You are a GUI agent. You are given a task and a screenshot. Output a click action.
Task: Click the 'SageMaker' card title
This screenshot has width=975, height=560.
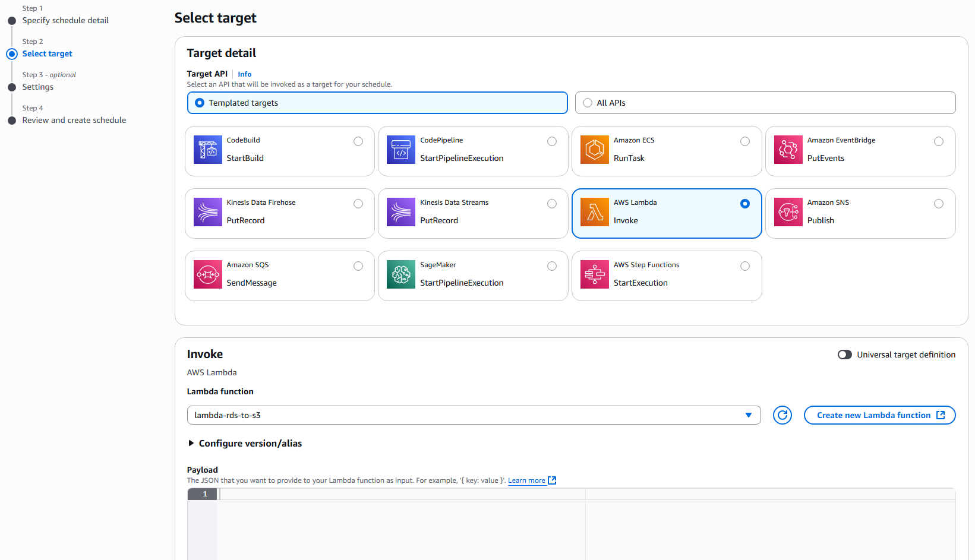click(x=438, y=265)
